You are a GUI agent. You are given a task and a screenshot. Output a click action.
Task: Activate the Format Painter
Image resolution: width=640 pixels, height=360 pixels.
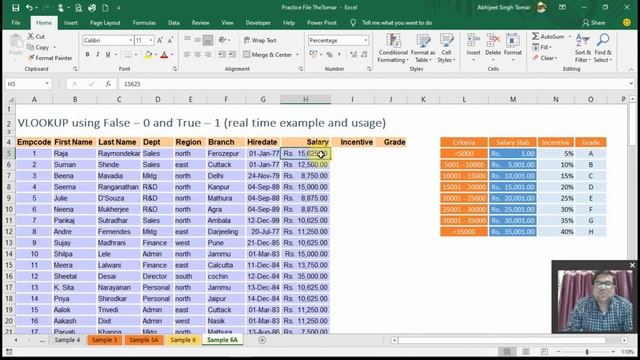coord(50,58)
